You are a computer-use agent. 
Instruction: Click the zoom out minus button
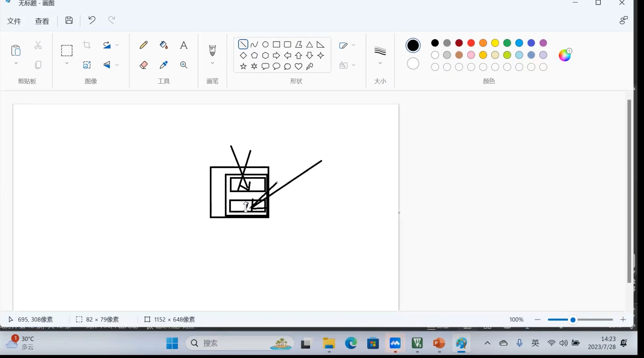click(538, 319)
